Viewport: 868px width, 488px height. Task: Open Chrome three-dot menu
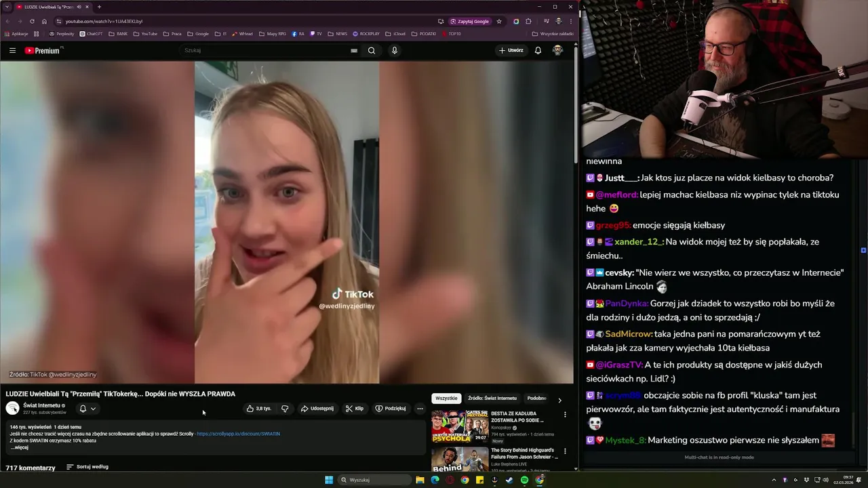point(570,21)
